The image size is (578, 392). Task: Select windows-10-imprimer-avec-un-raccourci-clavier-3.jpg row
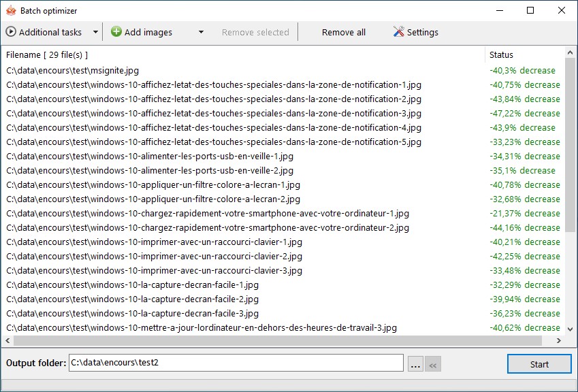[x=154, y=270]
